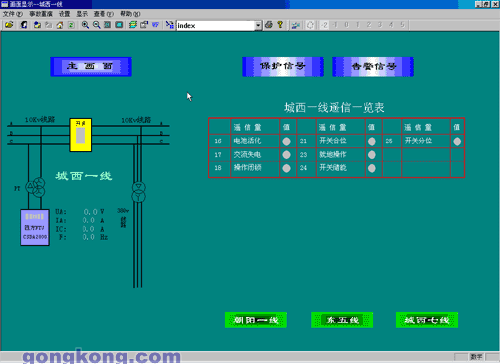
Task: Open the 设置 menu
Action: point(65,14)
